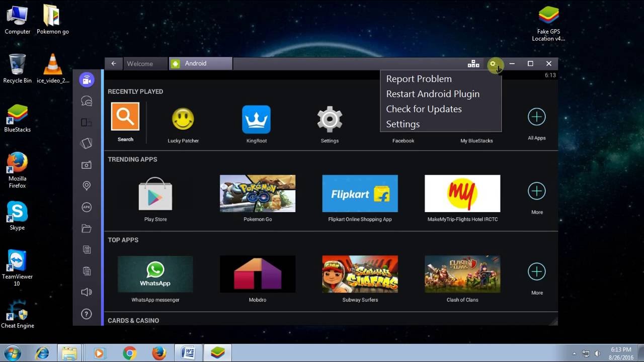Open Word from the taskbar
Viewport: 644px width, 362px height.
click(x=189, y=353)
